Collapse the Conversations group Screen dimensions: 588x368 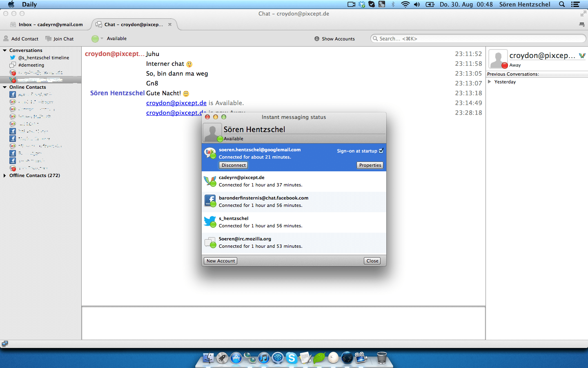(x=5, y=51)
